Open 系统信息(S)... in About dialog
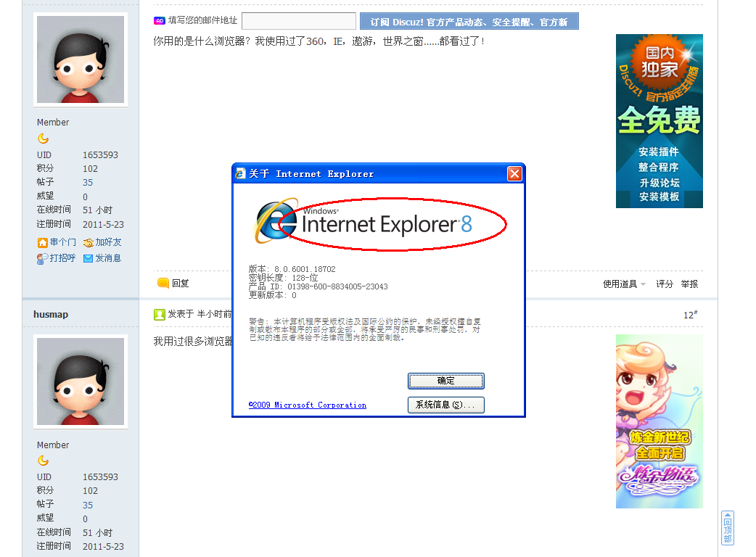This screenshot has height=557, width=756. pyautogui.click(x=446, y=405)
